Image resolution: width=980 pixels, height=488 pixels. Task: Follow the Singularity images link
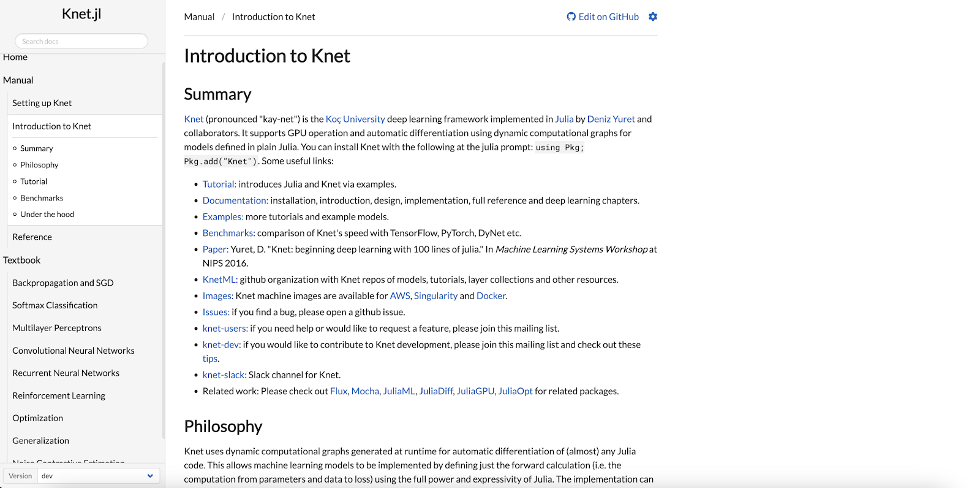click(435, 295)
